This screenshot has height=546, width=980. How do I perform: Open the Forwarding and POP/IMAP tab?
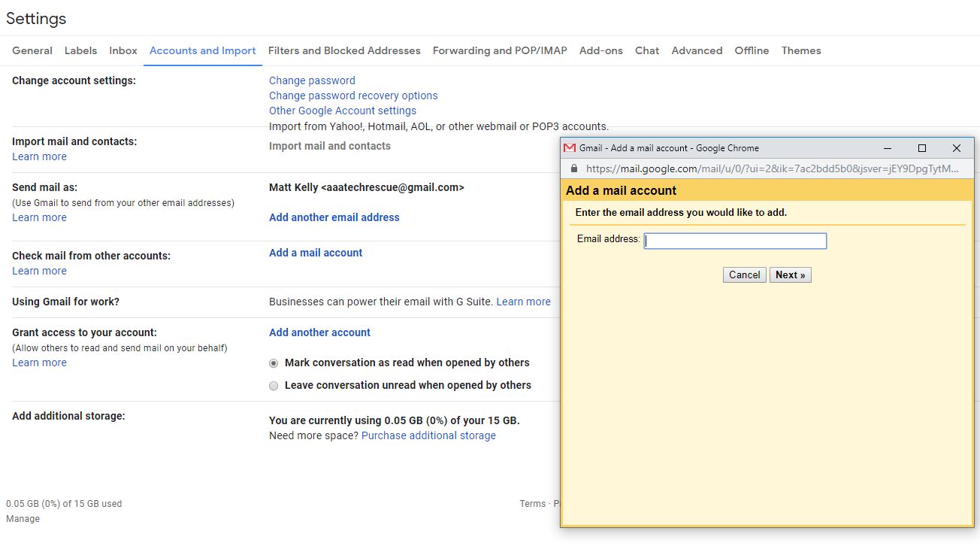(x=500, y=50)
